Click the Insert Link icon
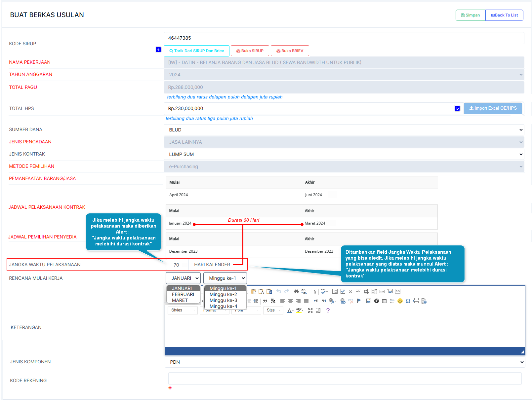The height and width of the screenshot is (400, 532). point(343,301)
